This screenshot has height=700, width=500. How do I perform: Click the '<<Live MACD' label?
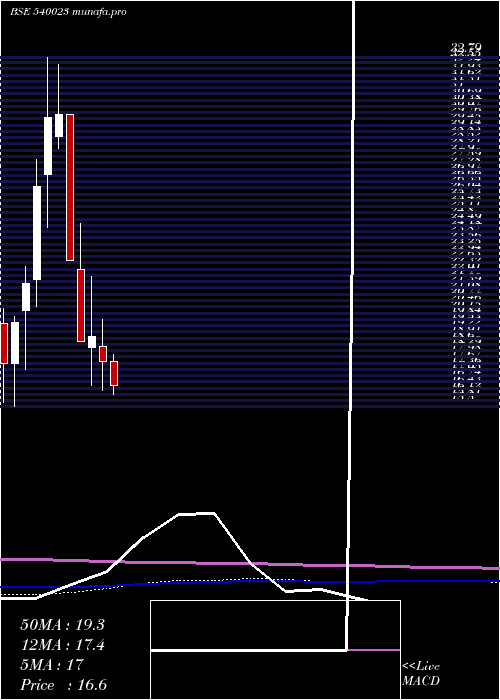pyautogui.click(x=421, y=673)
